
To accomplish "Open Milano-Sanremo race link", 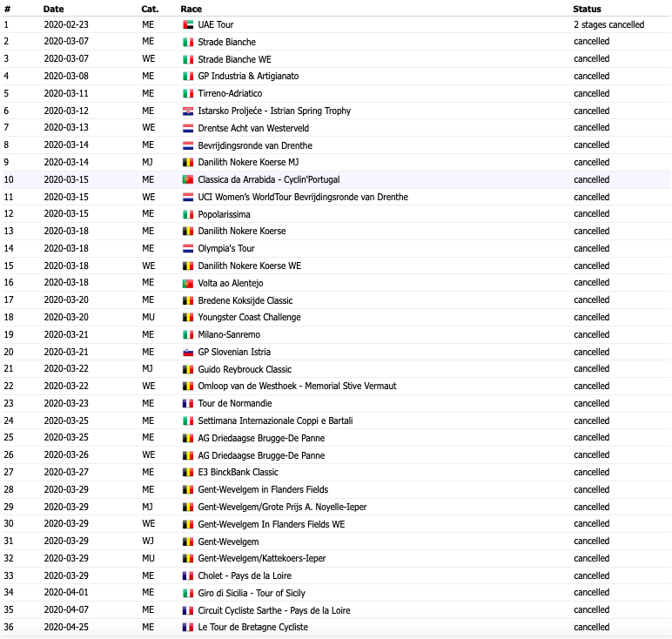I will click(x=229, y=334).
